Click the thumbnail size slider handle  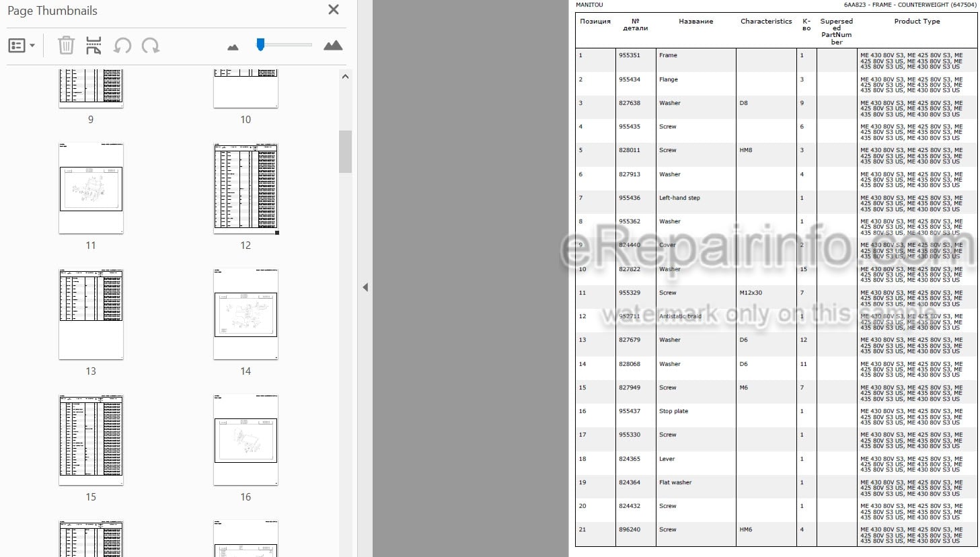click(x=260, y=44)
